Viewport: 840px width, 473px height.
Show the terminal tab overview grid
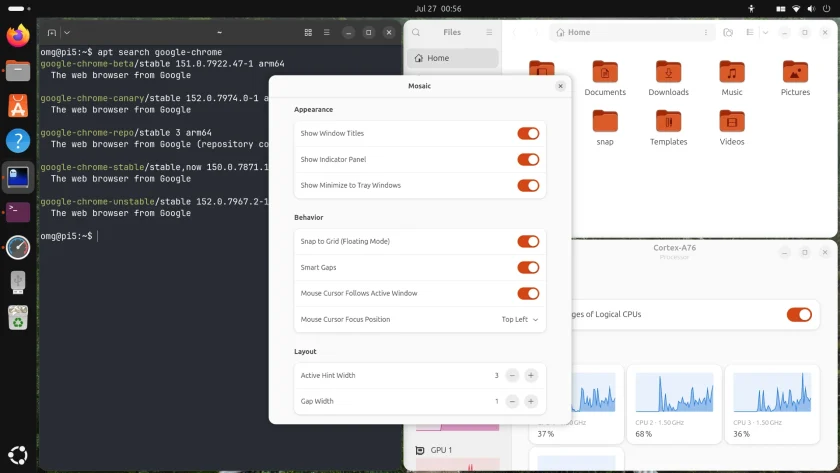[x=308, y=33]
